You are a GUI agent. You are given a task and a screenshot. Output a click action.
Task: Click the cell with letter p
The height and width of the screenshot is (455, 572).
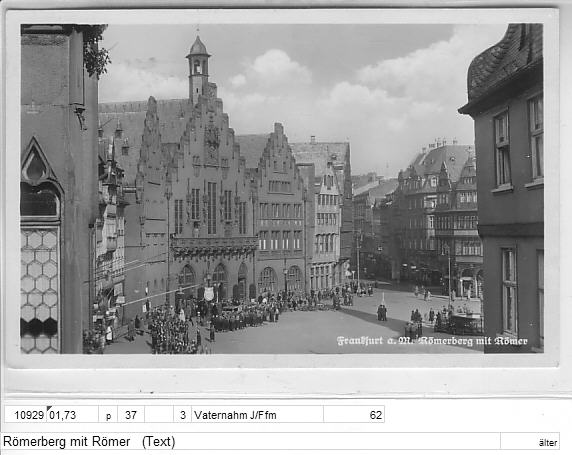point(108,414)
